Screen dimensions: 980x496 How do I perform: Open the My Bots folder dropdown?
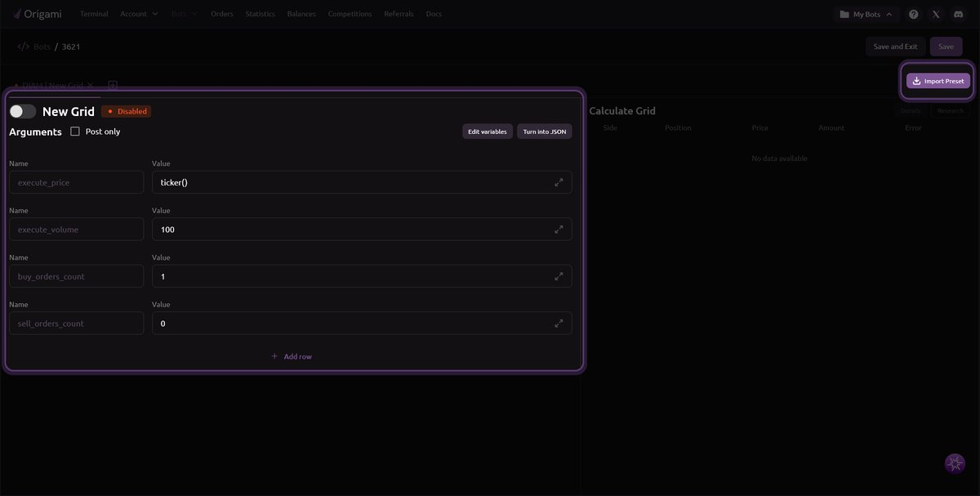866,14
